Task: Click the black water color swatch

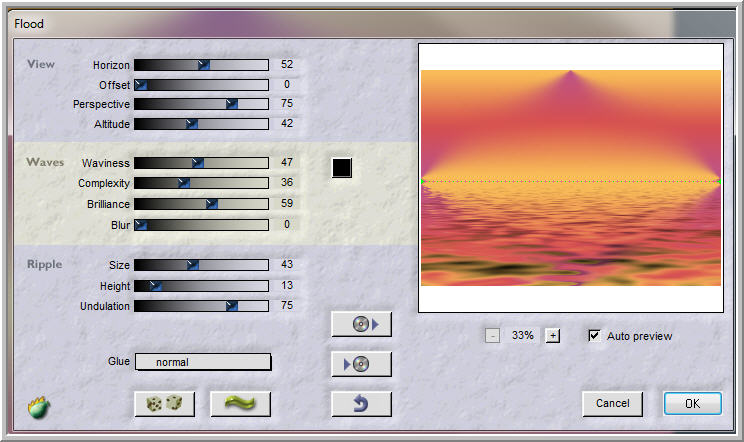Action: click(342, 168)
